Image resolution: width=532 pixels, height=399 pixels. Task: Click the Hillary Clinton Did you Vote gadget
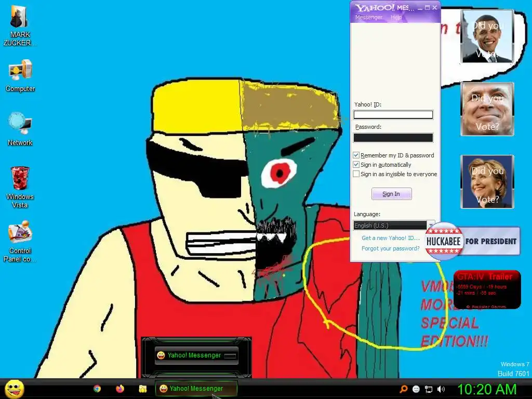pyautogui.click(x=487, y=182)
